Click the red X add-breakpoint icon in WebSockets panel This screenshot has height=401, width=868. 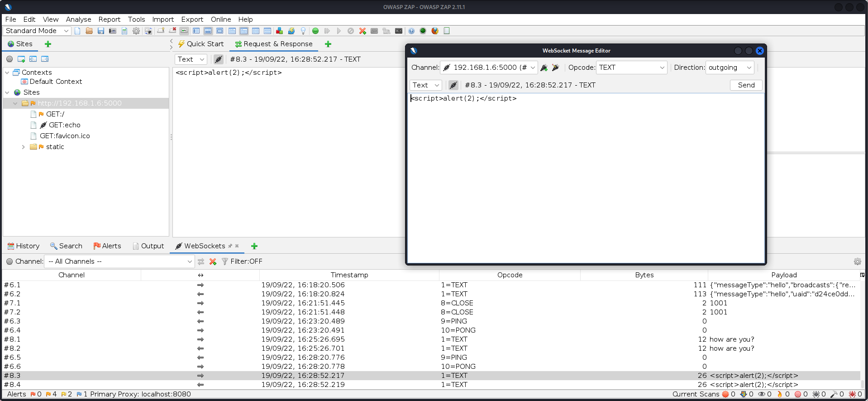(x=213, y=261)
